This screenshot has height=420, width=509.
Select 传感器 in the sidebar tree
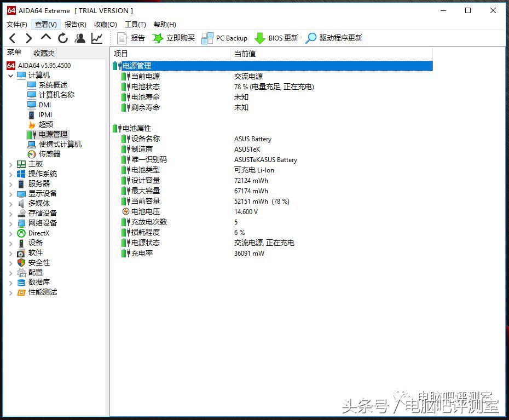coord(50,154)
